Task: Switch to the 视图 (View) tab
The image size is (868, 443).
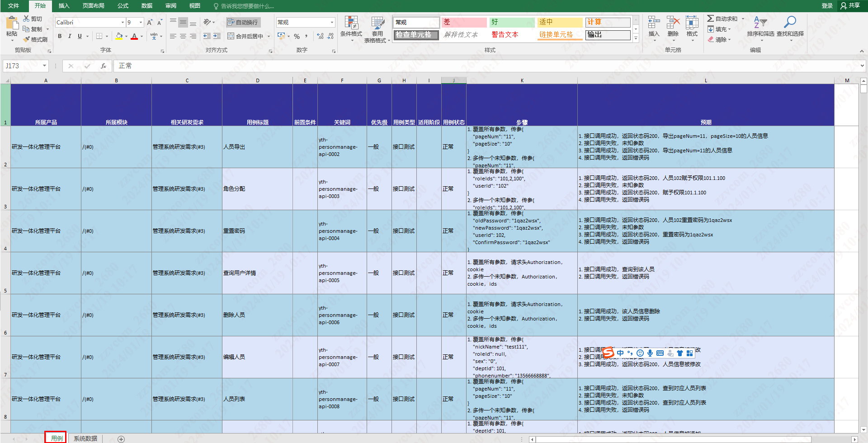Action: (x=194, y=6)
